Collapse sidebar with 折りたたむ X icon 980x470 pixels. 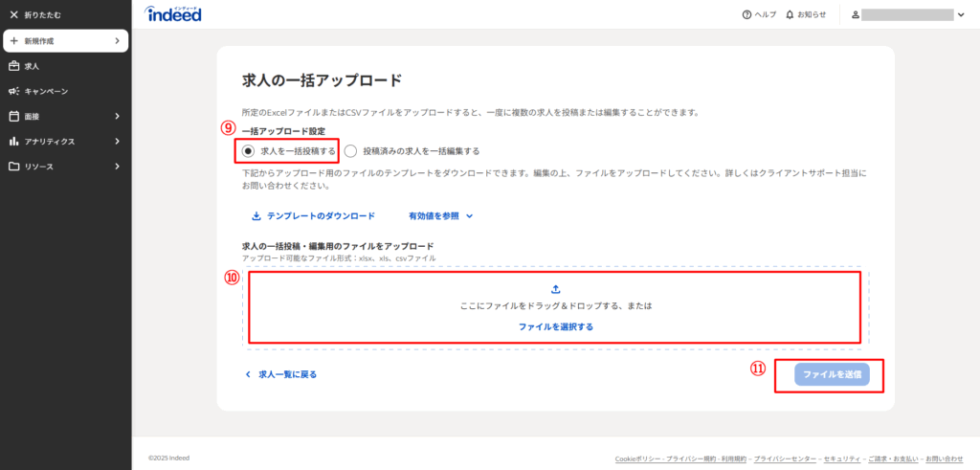[x=13, y=15]
